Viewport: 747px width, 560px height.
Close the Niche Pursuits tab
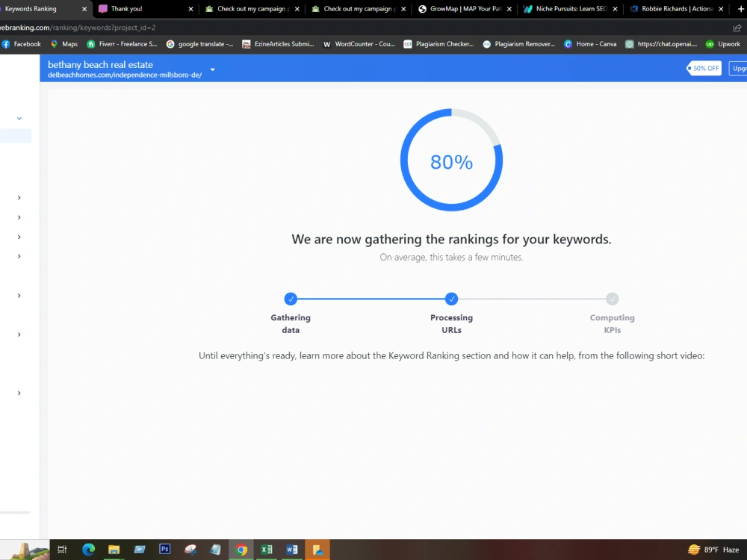615,8
